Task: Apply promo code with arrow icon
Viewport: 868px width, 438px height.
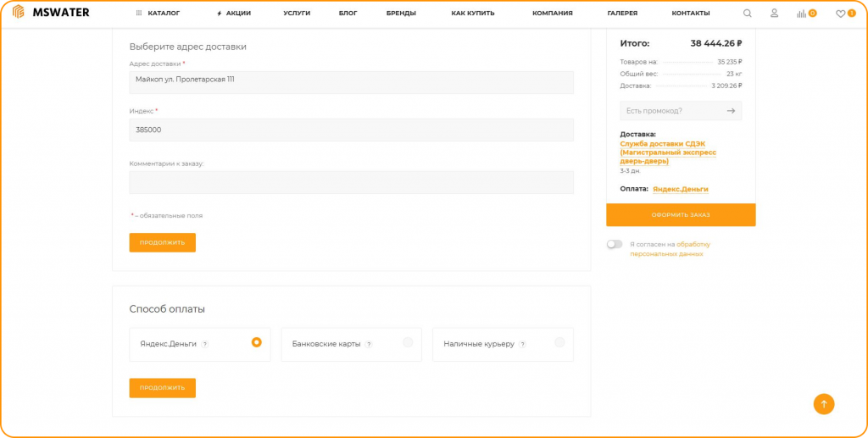Action: [731, 111]
